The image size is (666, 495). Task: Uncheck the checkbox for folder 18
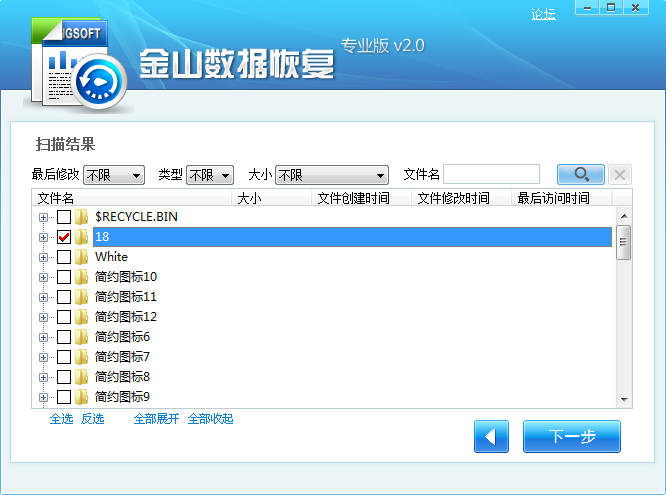pyautogui.click(x=64, y=237)
